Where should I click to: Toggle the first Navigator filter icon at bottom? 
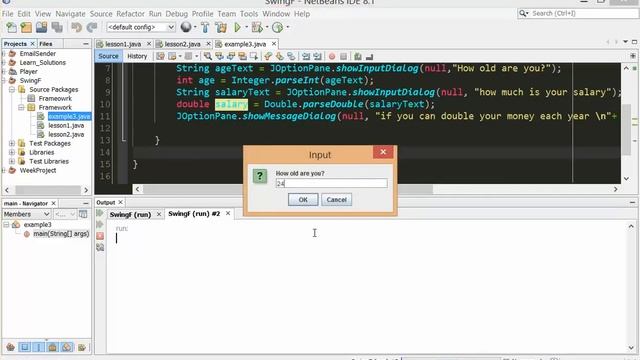coord(11,347)
